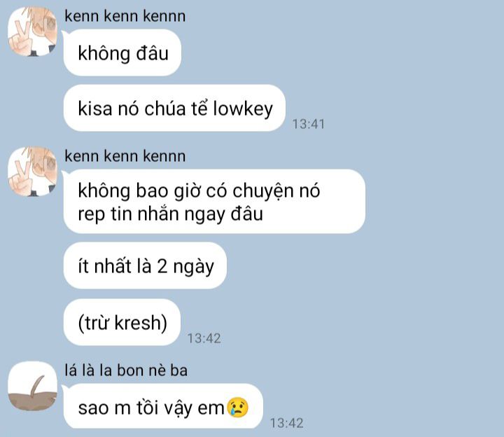Click the crying emoji in the last message
Viewport: 504px width, 437px height.
pos(238,408)
